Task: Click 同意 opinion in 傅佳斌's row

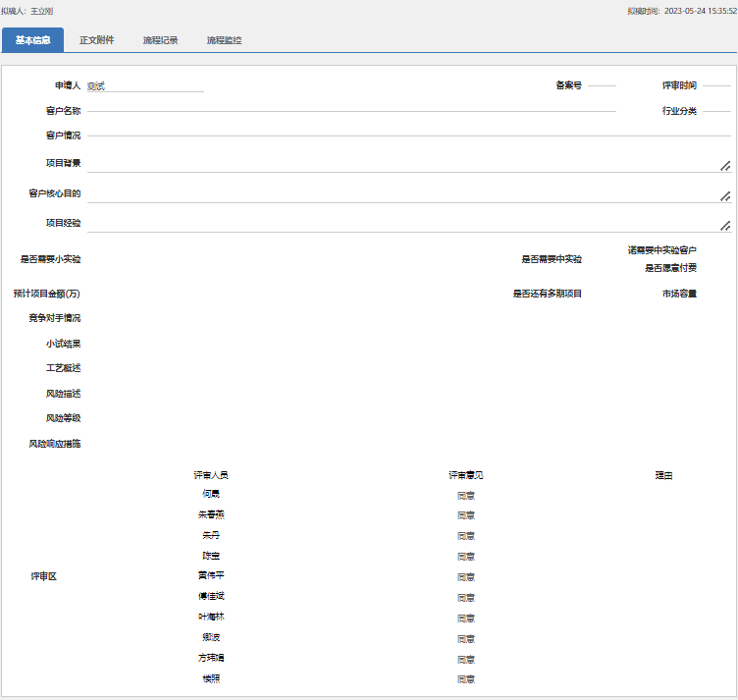Action: pyautogui.click(x=466, y=598)
